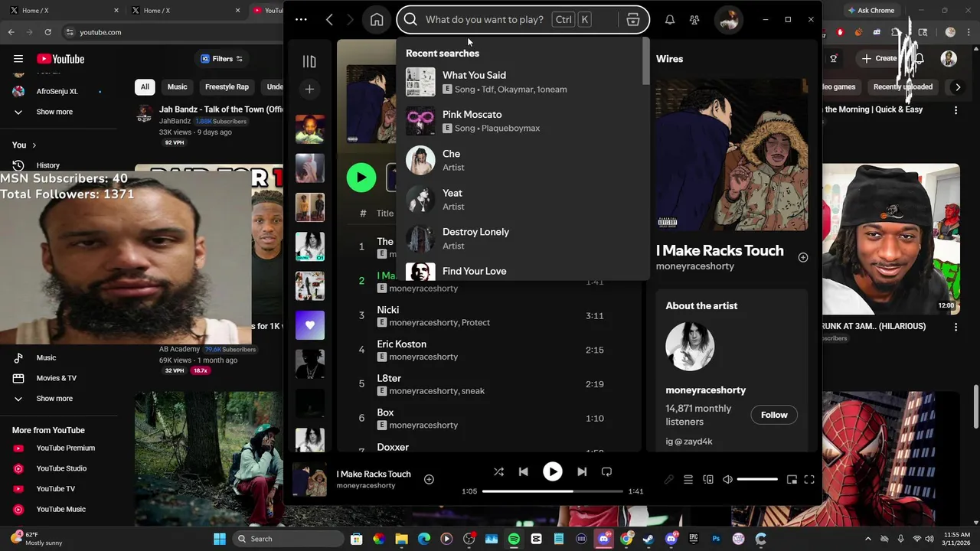
Task: Skip to previous track
Action: click(x=524, y=472)
